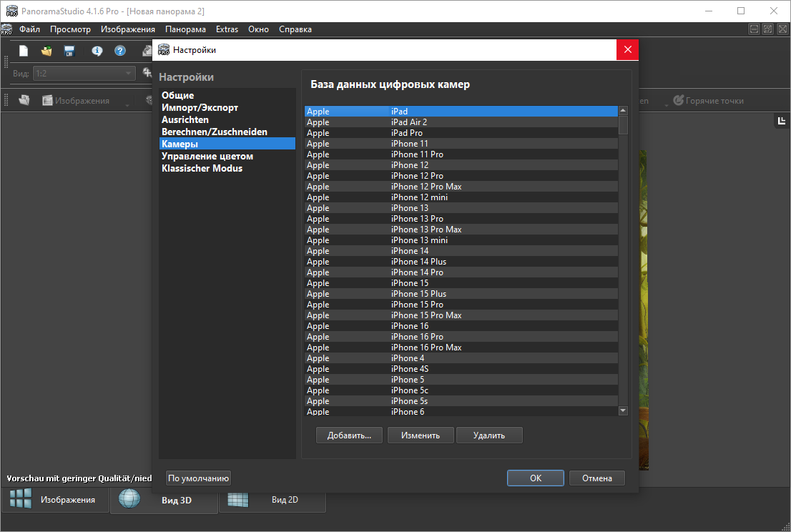Click the Save floppy disk icon
The width and height of the screenshot is (791, 532).
click(x=69, y=51)
